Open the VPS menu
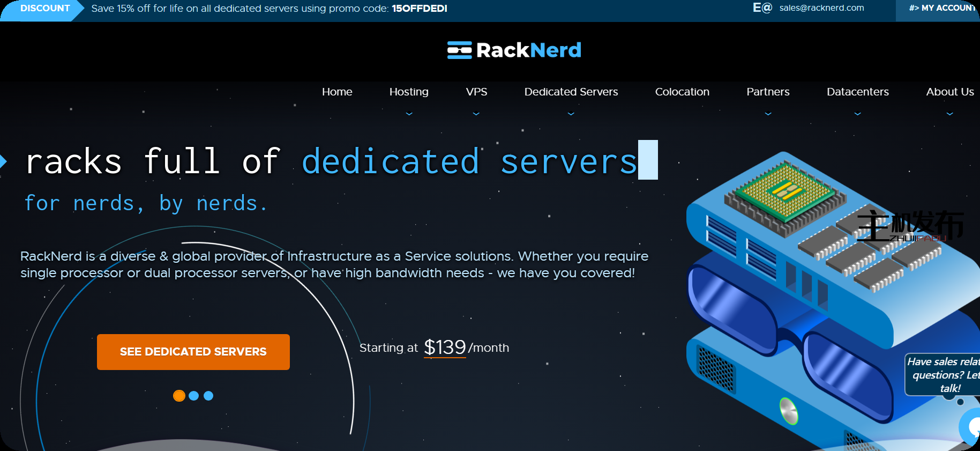The height and width of the screenshot is (451, 980). pos(476,92)
